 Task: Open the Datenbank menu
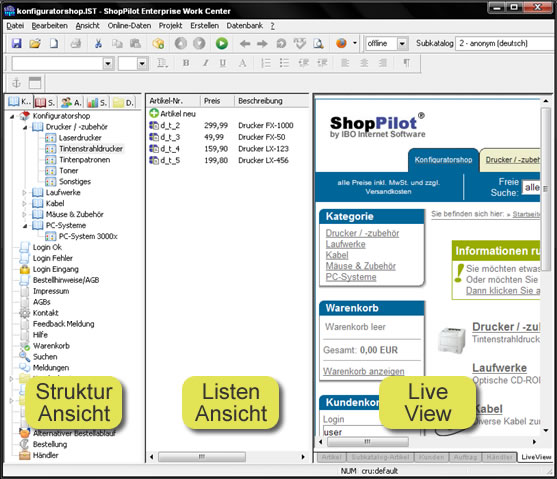244,26
